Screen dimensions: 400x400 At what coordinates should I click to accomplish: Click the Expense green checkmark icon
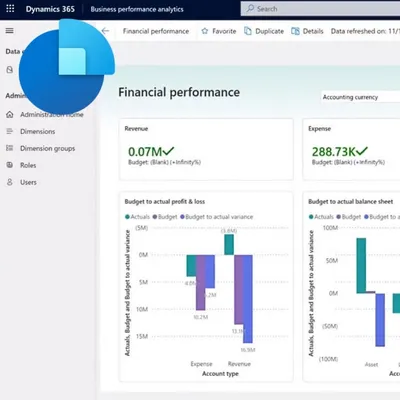coord(362,151)
